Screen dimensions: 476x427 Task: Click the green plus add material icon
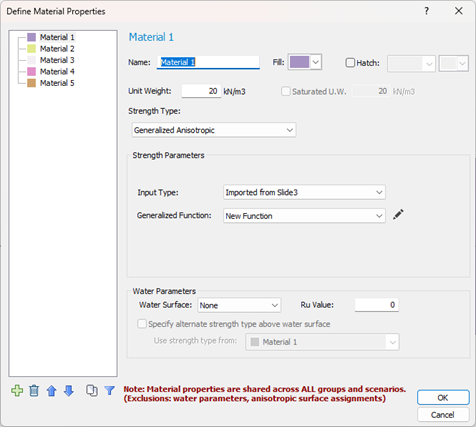[x=17, y=390]
